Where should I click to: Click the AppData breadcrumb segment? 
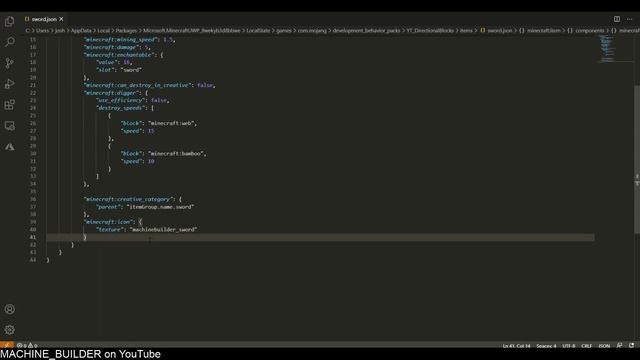(81, 31)
